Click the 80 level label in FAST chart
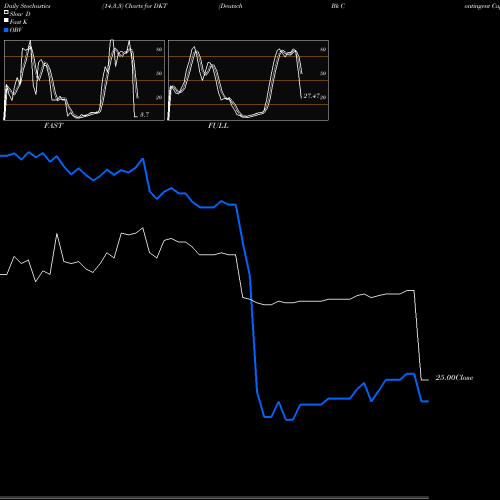Viewport: 500px width, 500px height. pyautogui.click(x=159, y=49)
